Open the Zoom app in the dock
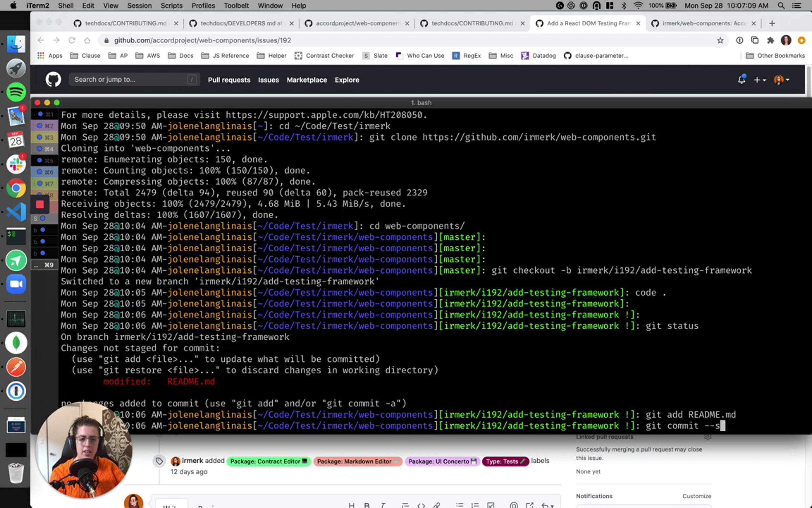The image size is (812, 508). tap(16, 284)
